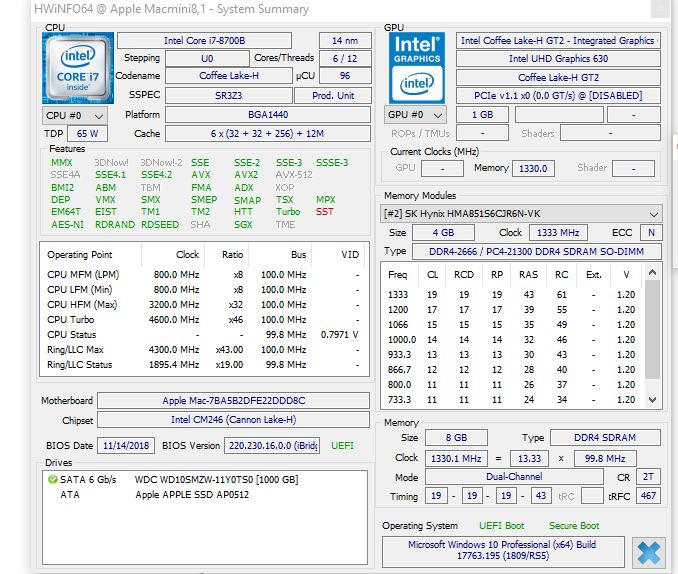Click the SSPEC SR3Z3 field
This screenshot has height=574, width=678.
pyautogui.click(x=229, y=95)
